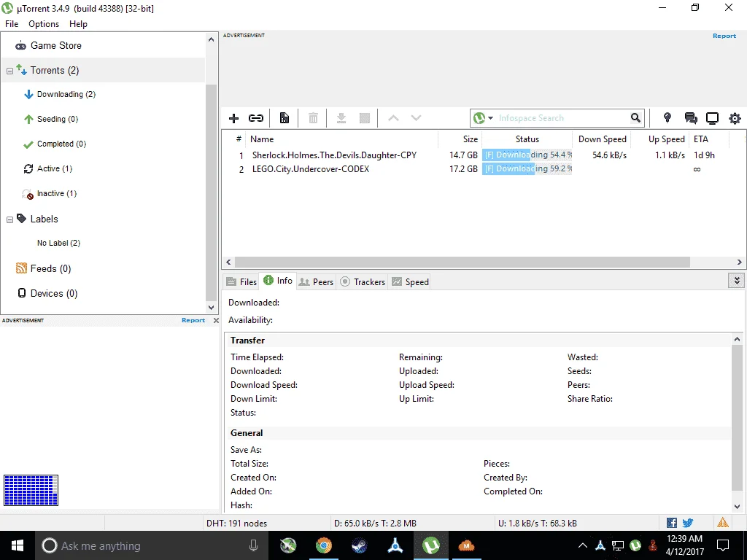
Task: Open the Windows Start button
Action: [18, 545]
